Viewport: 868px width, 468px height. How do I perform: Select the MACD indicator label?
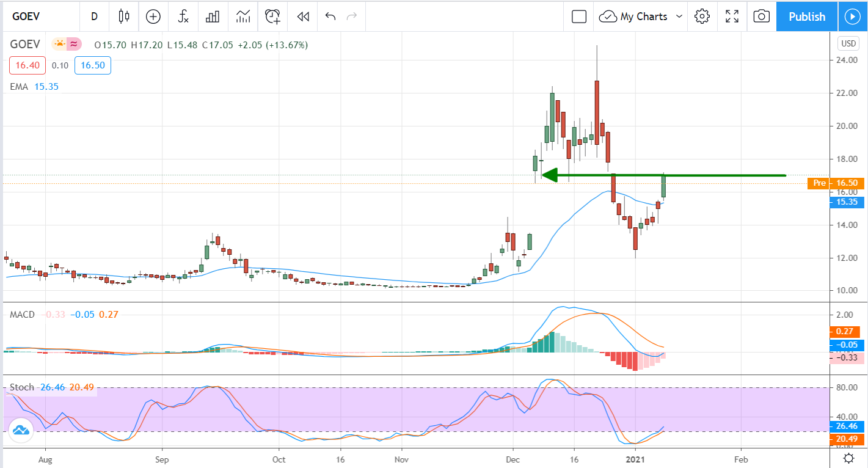21,314
